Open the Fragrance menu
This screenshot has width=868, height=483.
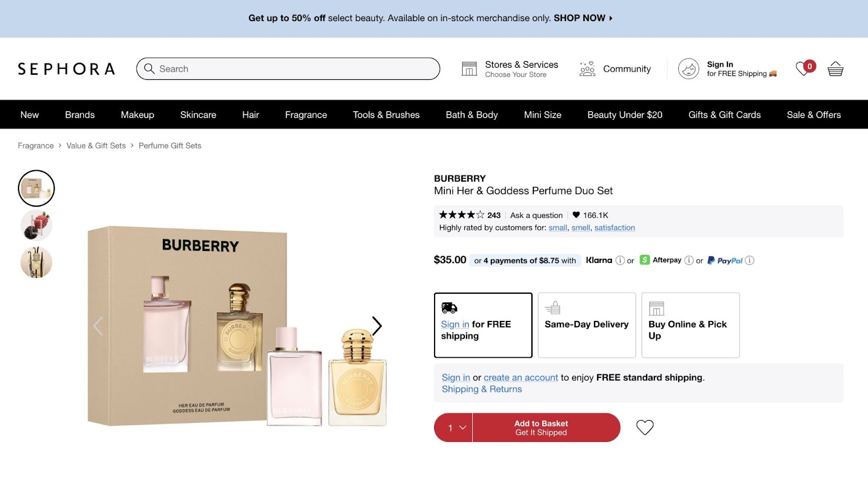(305, 114)
